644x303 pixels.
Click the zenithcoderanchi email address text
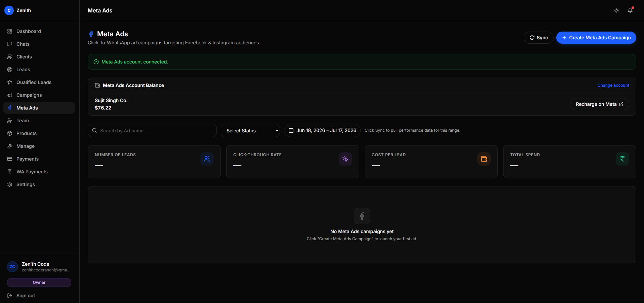[46, 270]
